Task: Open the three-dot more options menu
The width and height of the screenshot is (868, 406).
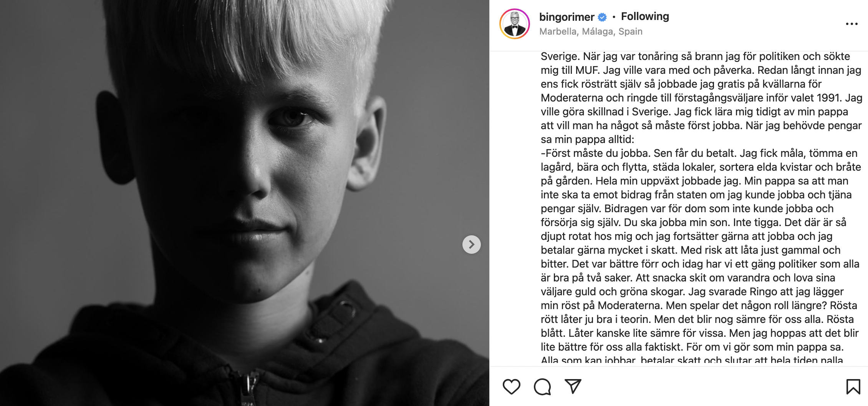Action: [x=851, y=24]
